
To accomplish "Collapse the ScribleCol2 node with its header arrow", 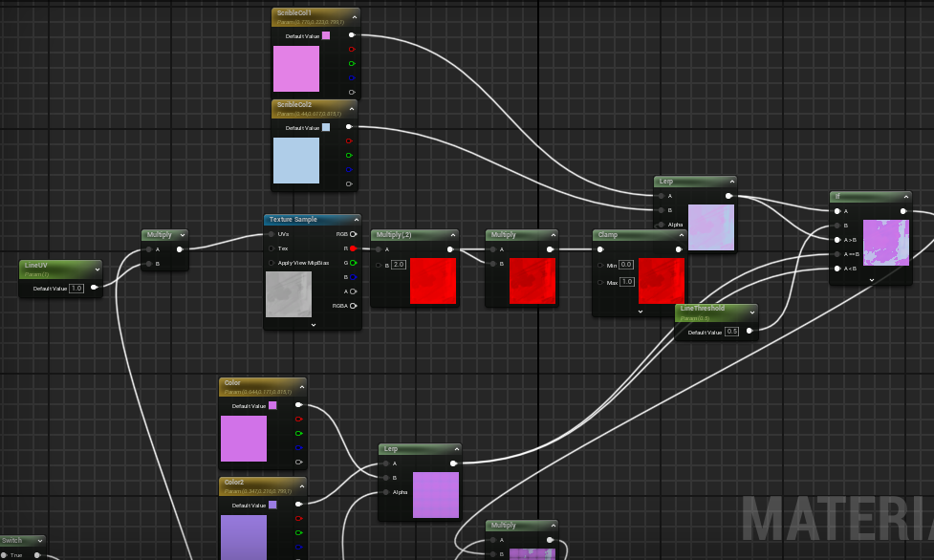I will coord(352,108).
